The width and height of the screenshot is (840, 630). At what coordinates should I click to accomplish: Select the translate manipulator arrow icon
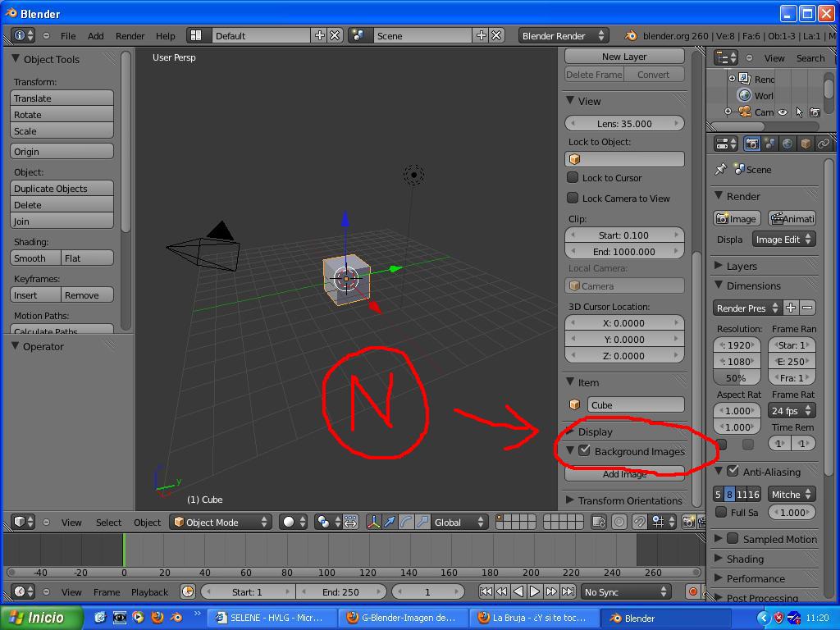tap(390, 522)
